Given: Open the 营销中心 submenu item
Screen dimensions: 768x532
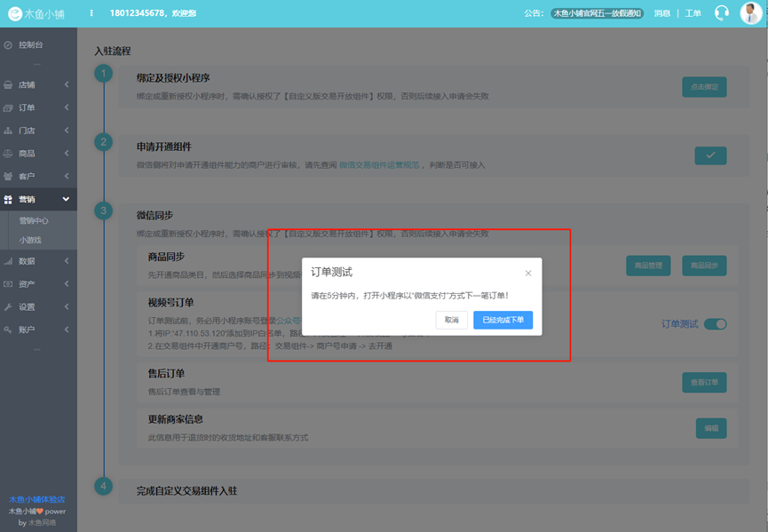Looking at the screenshot, I should (x=34, y=221).
